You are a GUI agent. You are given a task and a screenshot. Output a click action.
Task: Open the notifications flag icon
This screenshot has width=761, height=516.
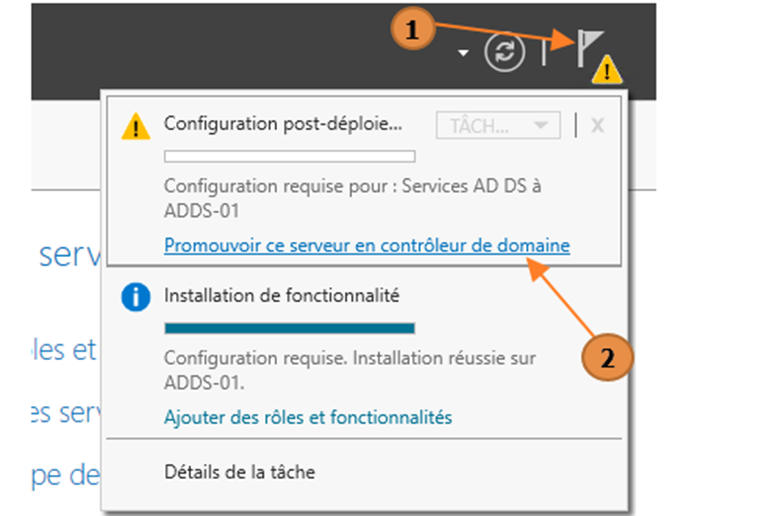tap(589, 48)
